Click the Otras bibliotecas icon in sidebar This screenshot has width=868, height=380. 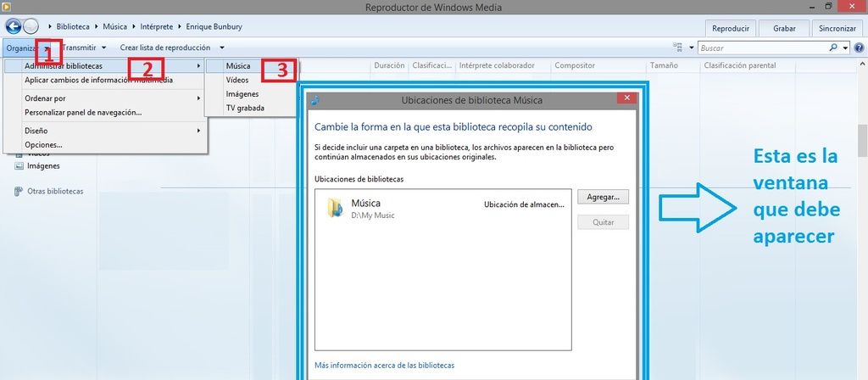(x=19, y=192)
